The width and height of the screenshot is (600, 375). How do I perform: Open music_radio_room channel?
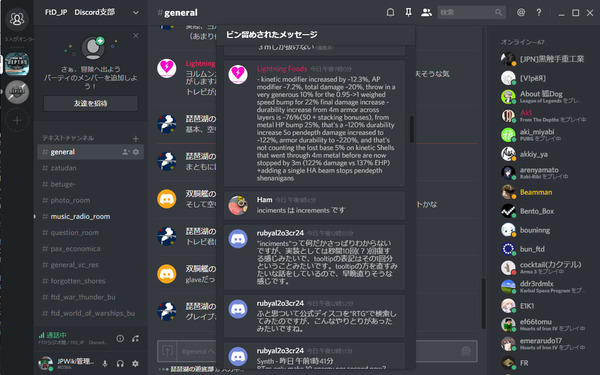pos(90,216)
